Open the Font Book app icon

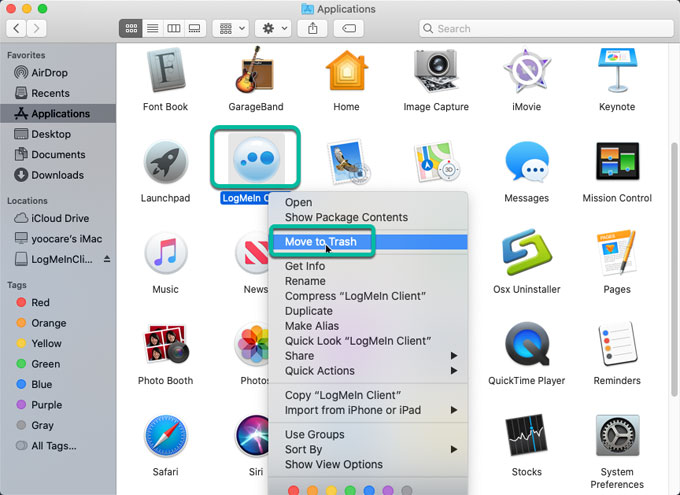(x=165, y=72)
